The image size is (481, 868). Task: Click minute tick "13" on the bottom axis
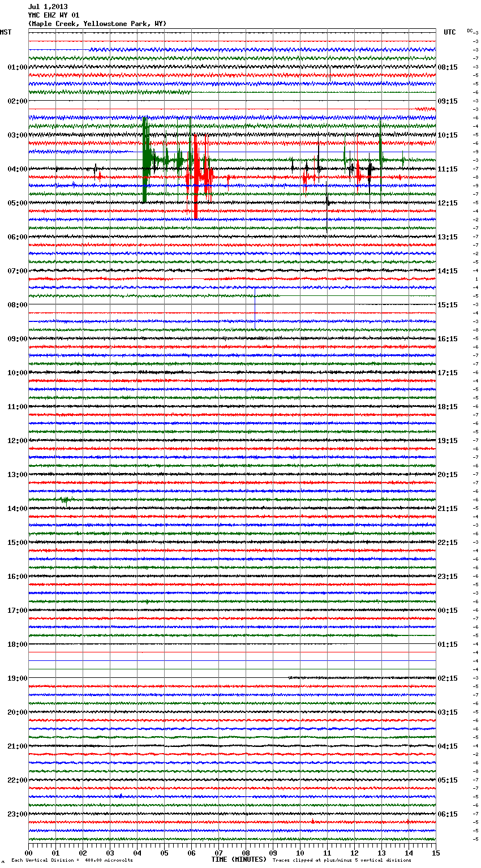point(381,853)
